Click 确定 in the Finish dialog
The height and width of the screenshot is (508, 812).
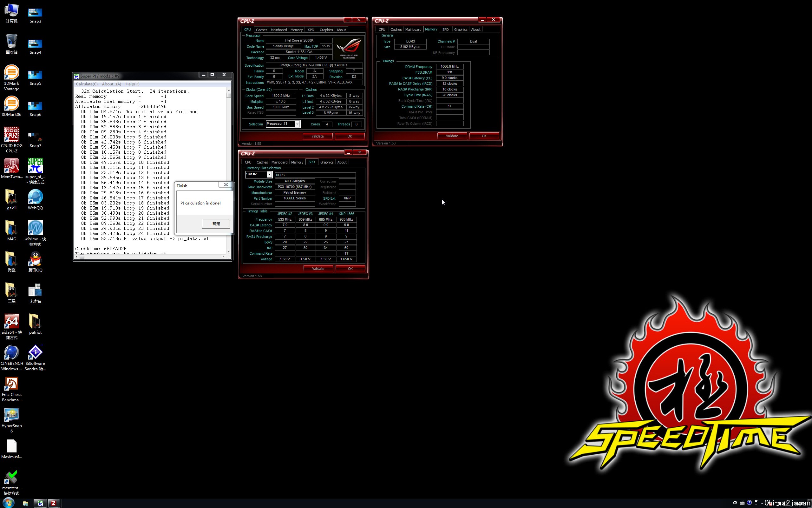pos(216,224)
